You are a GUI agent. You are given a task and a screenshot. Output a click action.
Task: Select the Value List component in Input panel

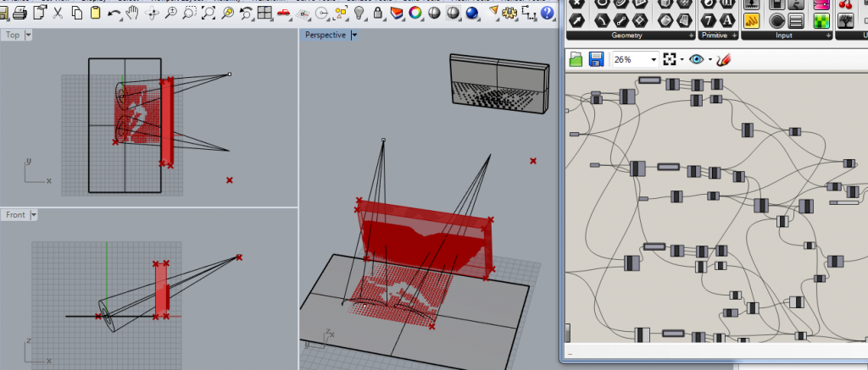796,21
